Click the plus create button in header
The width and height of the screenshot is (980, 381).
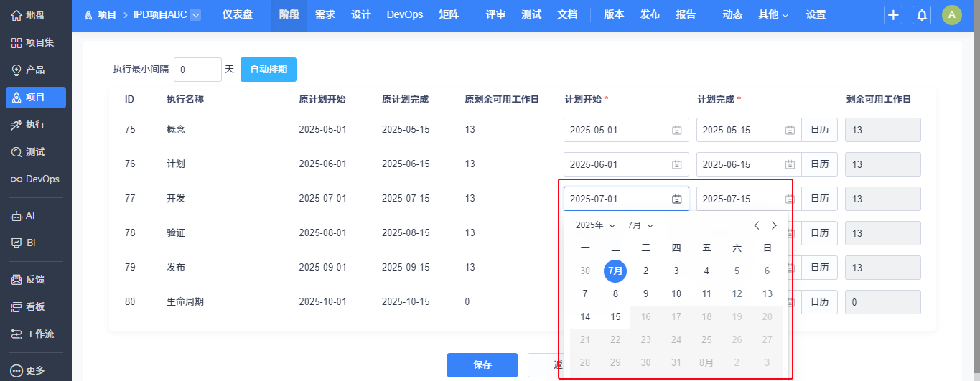[x=893, y=15]
